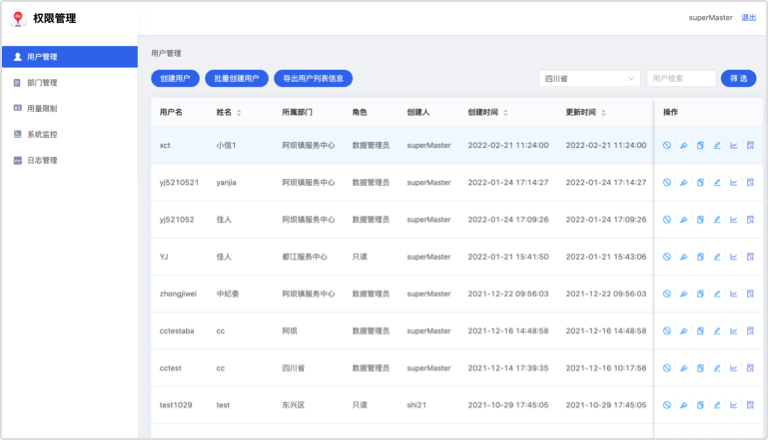Click the highlighter icon in the xct row
Image resolution: width=768 pixels, height=440 pixels.
click(683, 146)
